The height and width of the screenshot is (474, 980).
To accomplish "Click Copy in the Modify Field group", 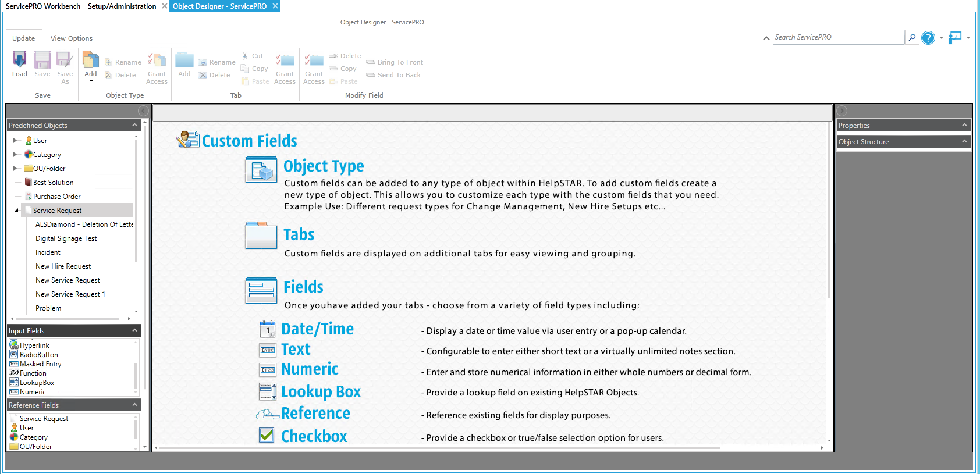I will coord(343,69).
